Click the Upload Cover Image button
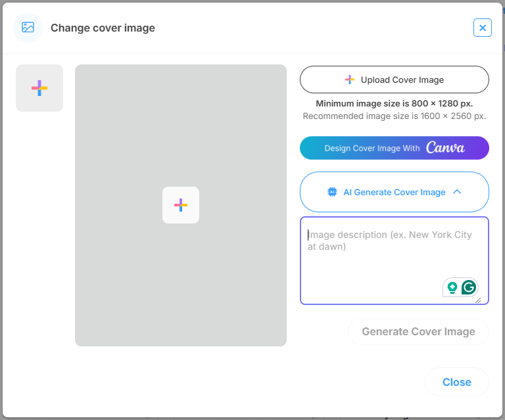This screenshot has height=420, width=505. pyautogui.click(x=395, y=80)
